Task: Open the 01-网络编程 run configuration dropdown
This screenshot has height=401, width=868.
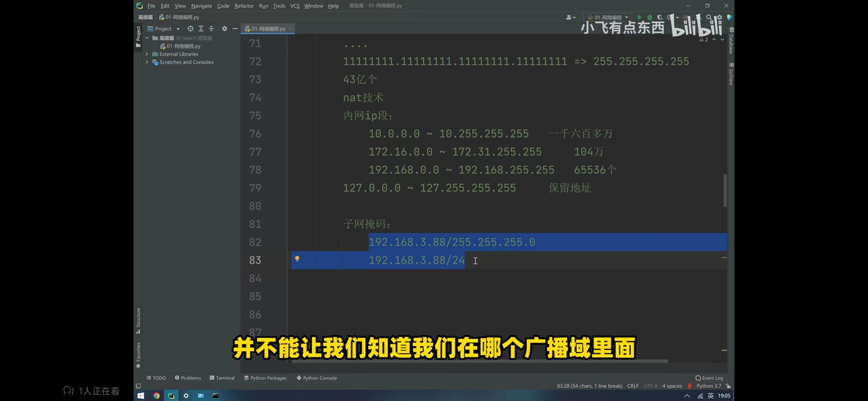Action: coord(608,17)
